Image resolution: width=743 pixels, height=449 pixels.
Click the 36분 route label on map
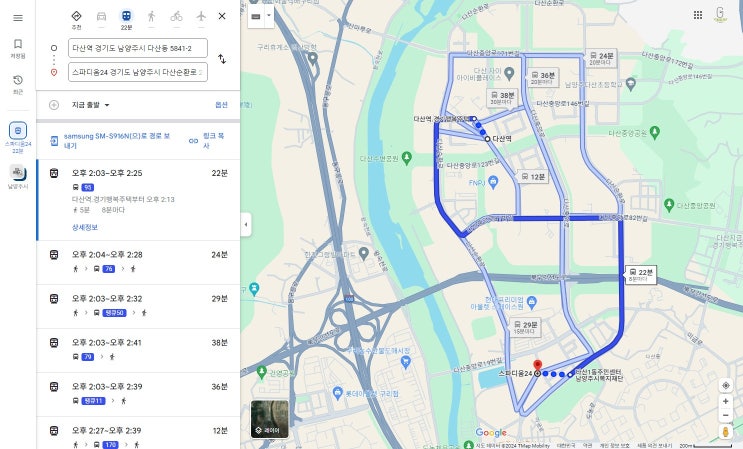click(x=543, y=78)
